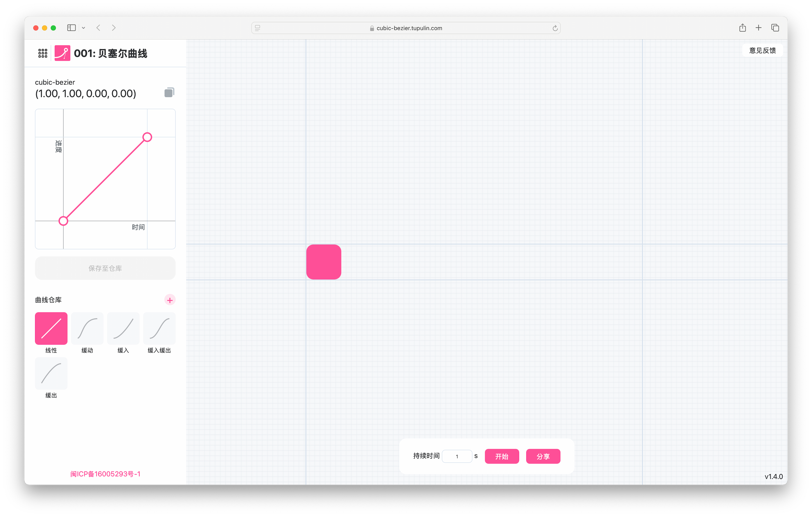Click the 开始 start button
812x517 pixels.
[502, 456]
